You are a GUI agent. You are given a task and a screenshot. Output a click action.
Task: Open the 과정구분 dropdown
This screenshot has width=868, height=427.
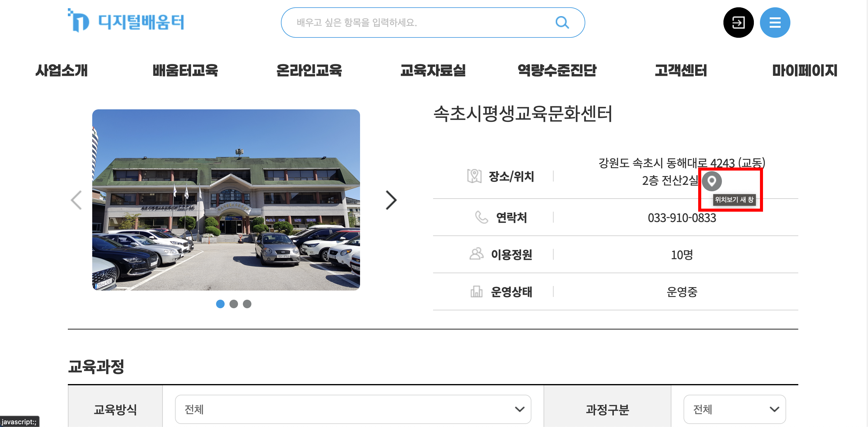point(734,409)
